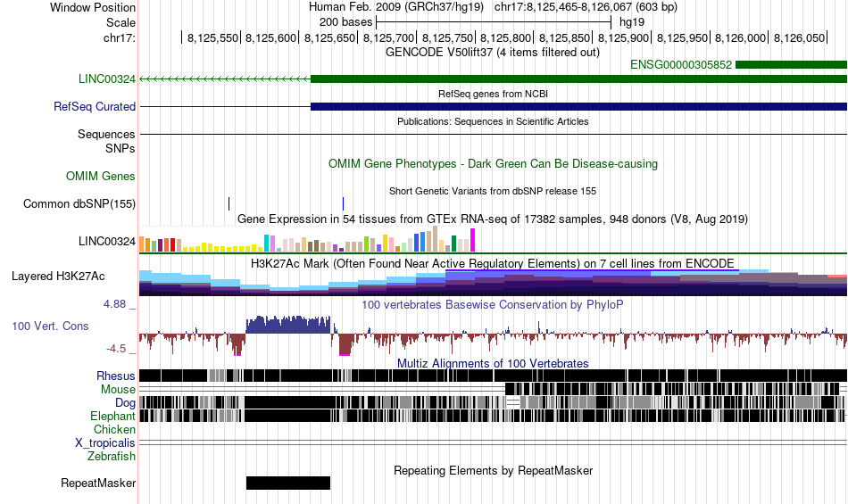
Task: Open the RefSeq Curated track label
Action: pyautogui.click(x=94, y=106)
